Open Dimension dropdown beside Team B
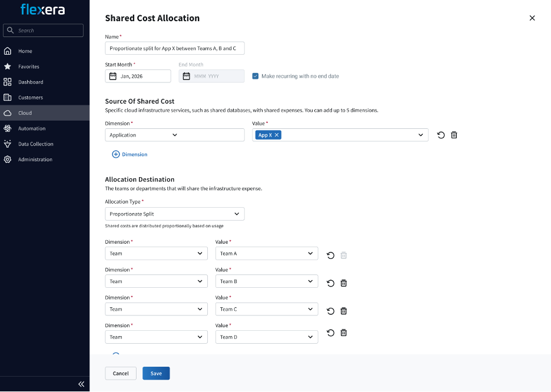551x392 pixels. click(x=157, y=281)
